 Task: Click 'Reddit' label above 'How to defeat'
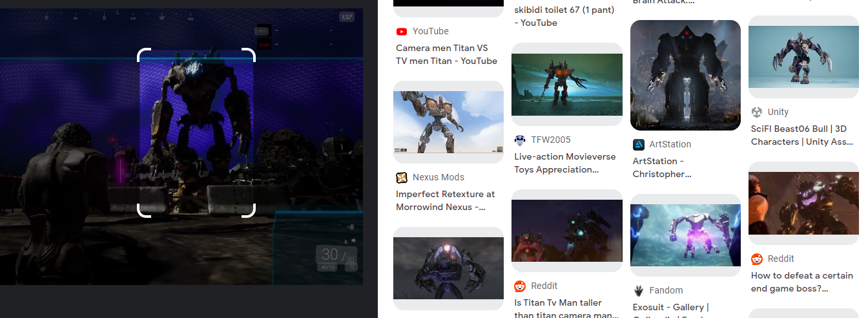(781, 259)
